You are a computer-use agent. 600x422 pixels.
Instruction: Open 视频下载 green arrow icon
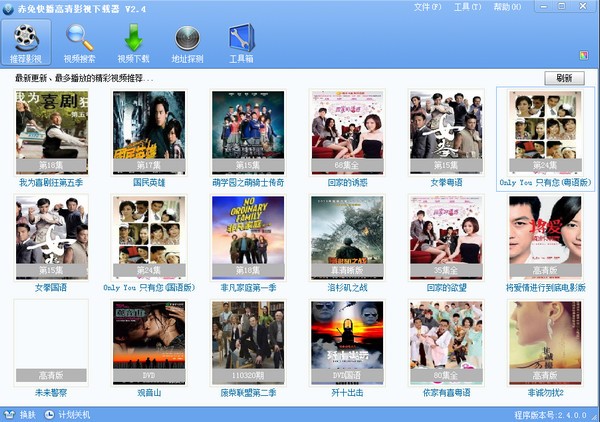point(134,37)
